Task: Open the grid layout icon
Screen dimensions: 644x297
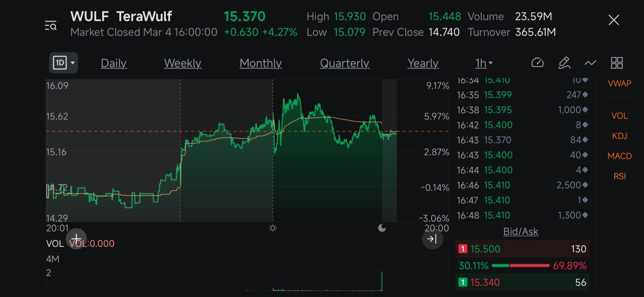Action: pos(617,63)
